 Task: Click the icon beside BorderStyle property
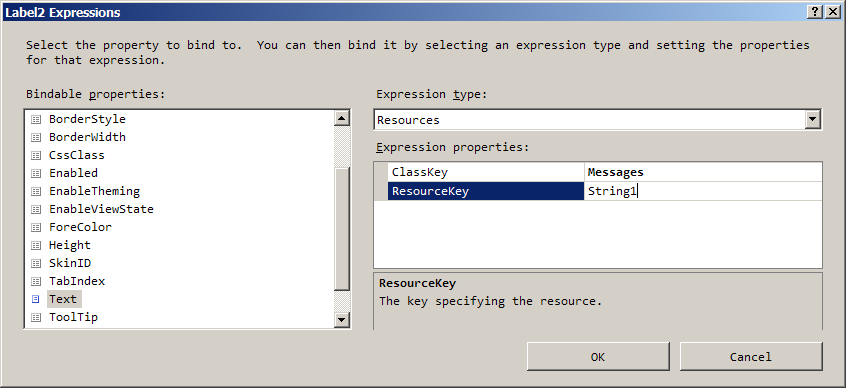pos(36,119)
